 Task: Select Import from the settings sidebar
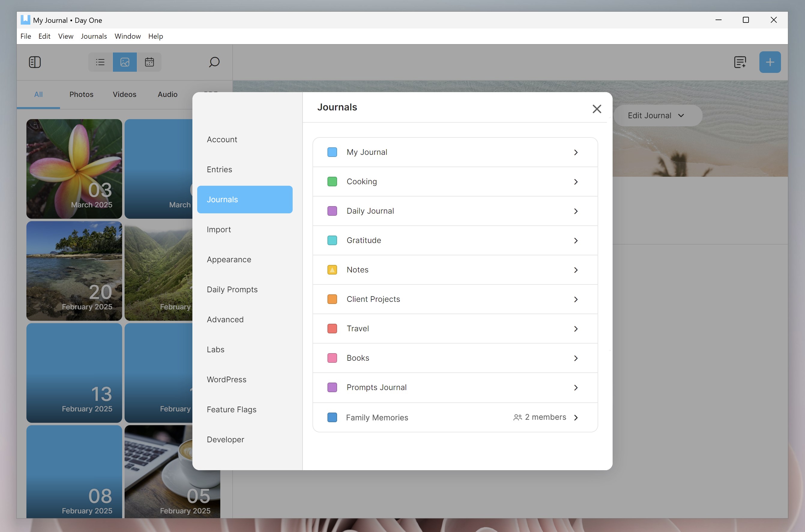click(x=219, y=229)
